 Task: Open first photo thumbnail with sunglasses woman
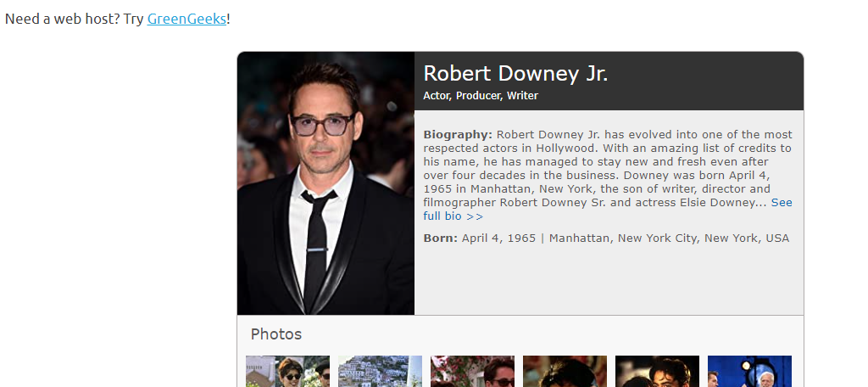pyautogui.click(x=288, y=372)
